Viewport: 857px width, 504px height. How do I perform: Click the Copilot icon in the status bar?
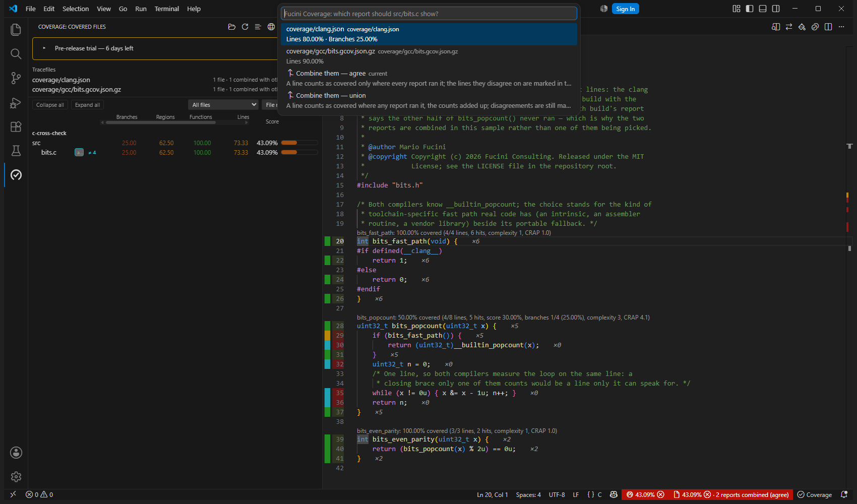point(614,495)
